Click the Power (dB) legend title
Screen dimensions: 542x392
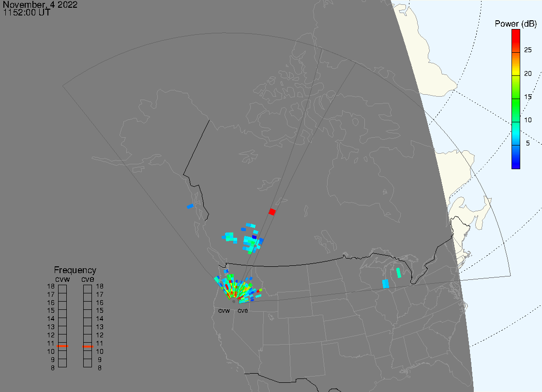click(515, 24)
